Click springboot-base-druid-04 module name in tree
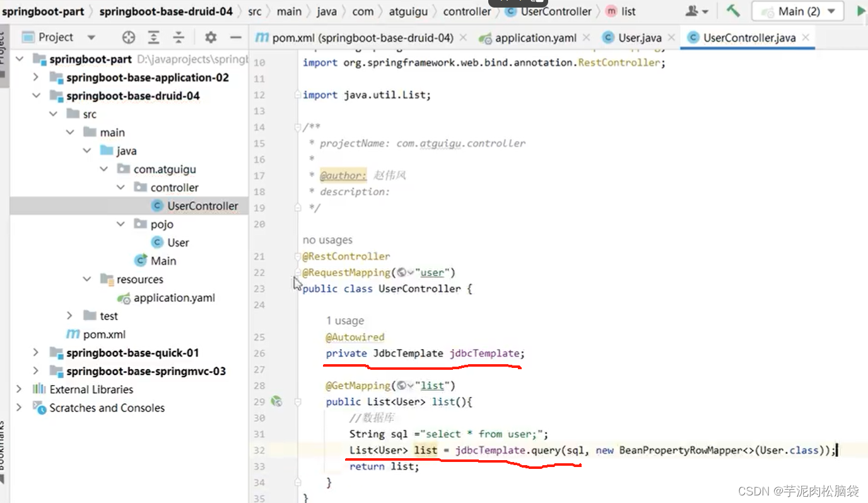Image resolution: width=868 pixels, height=503 pixels. click(x=133, y=96)
